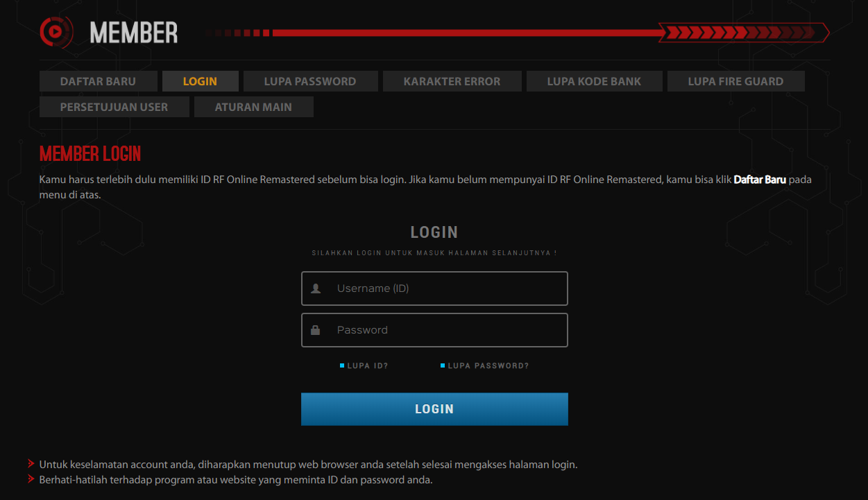This screenshot has height=500, width=868.
Task: Click the blue square marker beside LUPA ID?
Action: tap(341, 365)
